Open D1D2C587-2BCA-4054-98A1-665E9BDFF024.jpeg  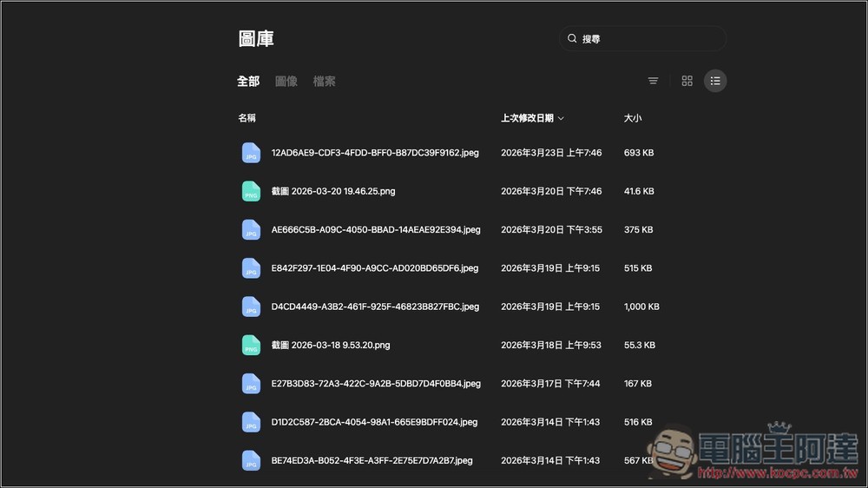(x=374, y=422)
